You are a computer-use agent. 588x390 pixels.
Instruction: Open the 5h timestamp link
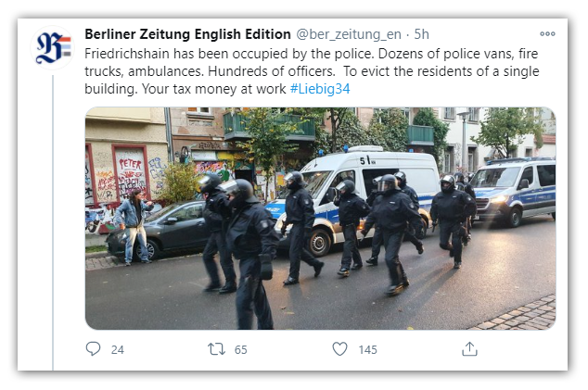421,34
